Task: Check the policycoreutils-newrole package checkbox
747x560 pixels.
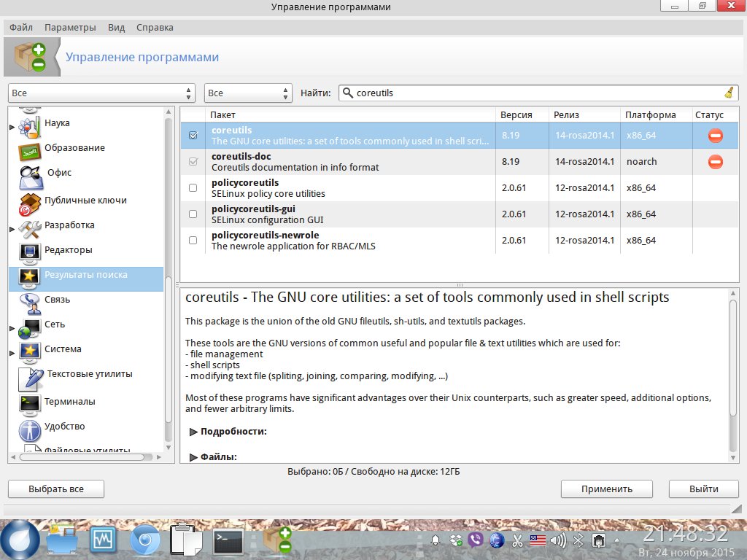Action: click(x=193, y=240)
